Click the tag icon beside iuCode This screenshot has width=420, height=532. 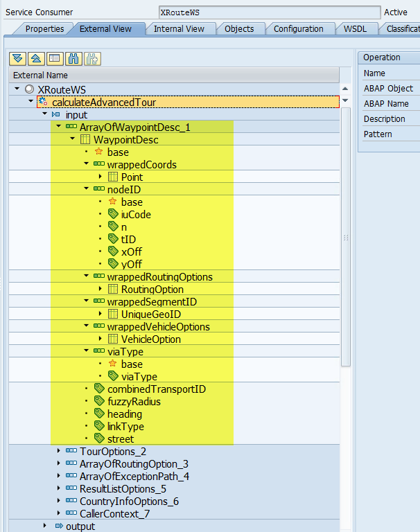coord(113,215)
